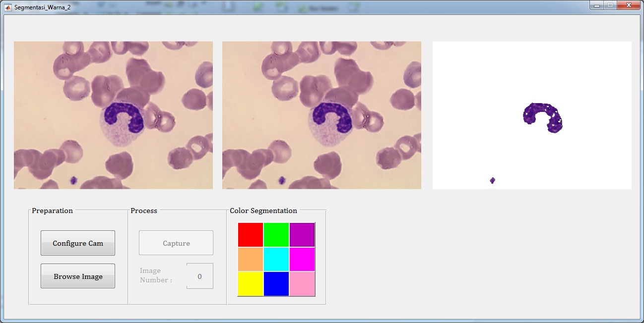Minimize the Segmentasi_Warna_2 window

click(x=596, y=5)
